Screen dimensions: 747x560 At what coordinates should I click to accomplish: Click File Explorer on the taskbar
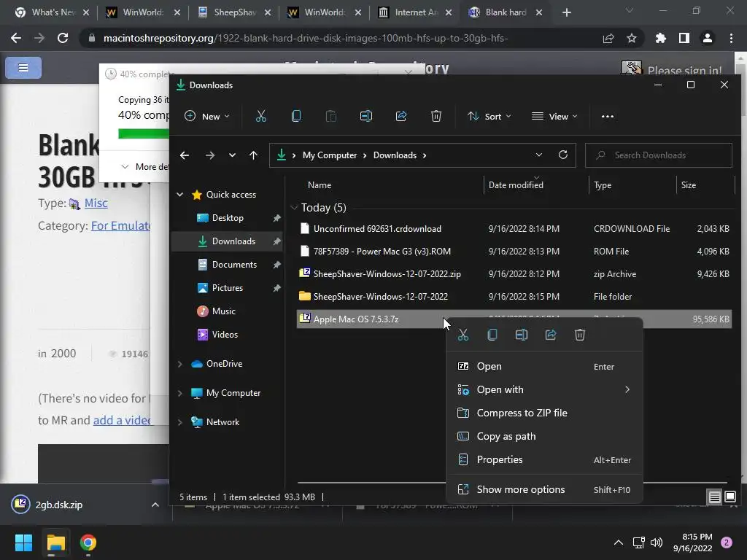pos(56,542)
